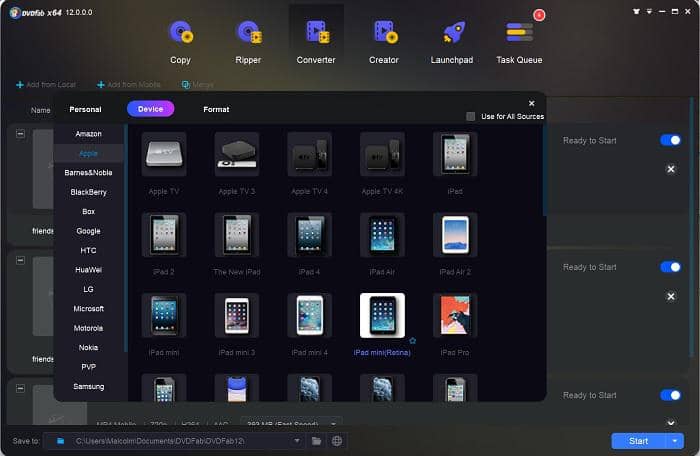Select Barnes&Noble in the brand list
This screenshot has height=456, width=700.
[88, 173]
